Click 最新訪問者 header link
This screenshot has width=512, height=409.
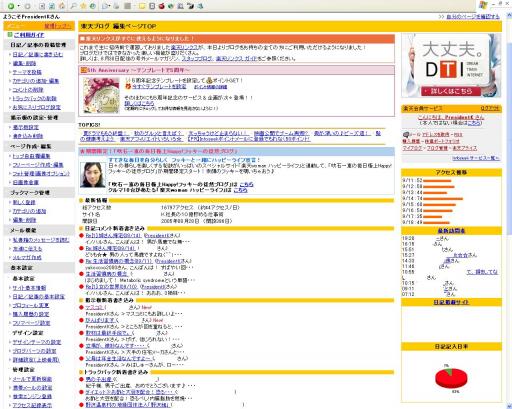tap(451, 231)
